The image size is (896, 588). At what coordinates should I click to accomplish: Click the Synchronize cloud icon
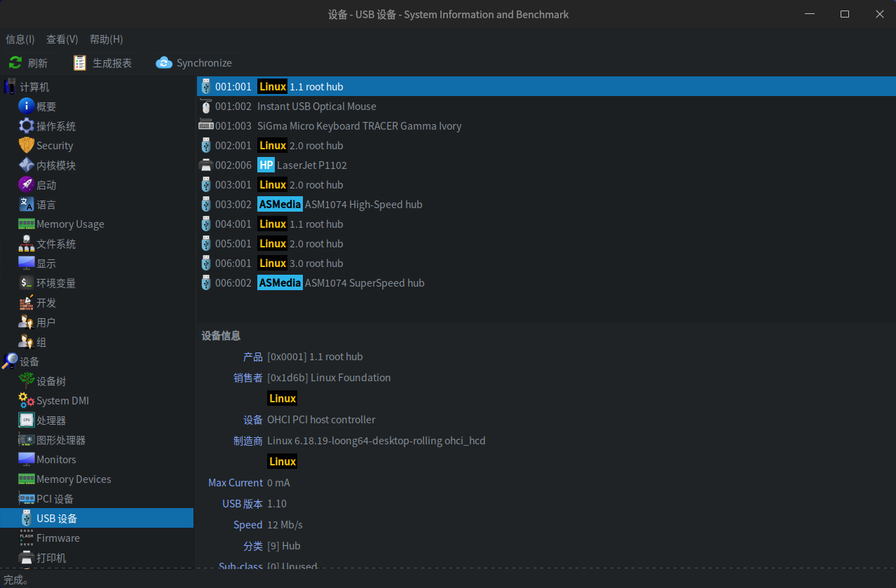click(x=164, y=63)
